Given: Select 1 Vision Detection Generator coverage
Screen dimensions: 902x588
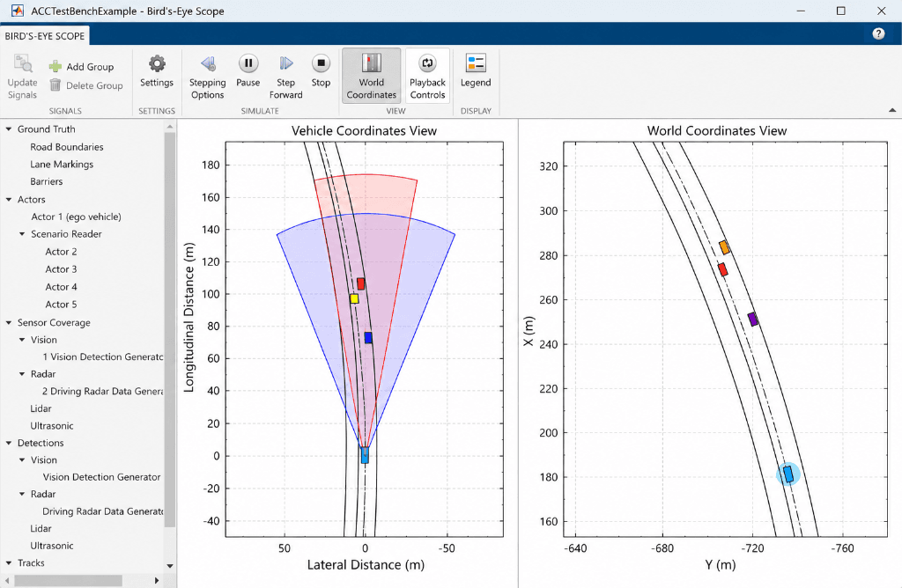Looking at the screenshot, I should coord(103,357).
